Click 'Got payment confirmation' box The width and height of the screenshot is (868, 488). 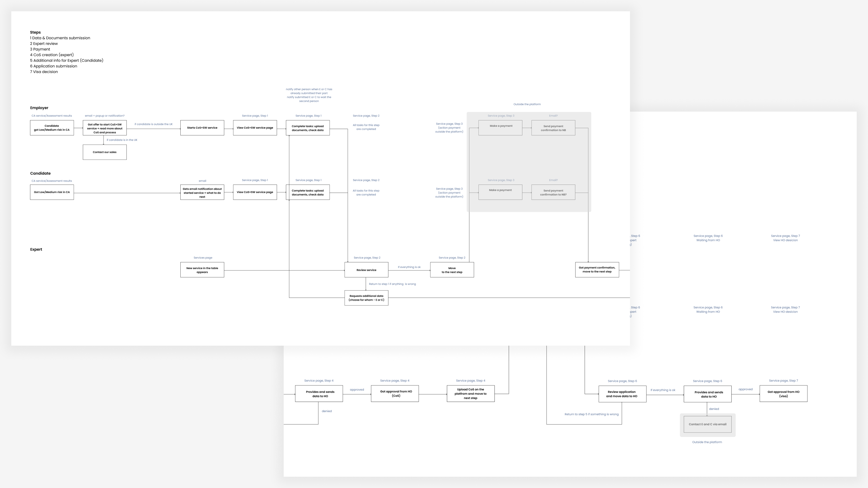pyautogui.click(x=597, y=270)
